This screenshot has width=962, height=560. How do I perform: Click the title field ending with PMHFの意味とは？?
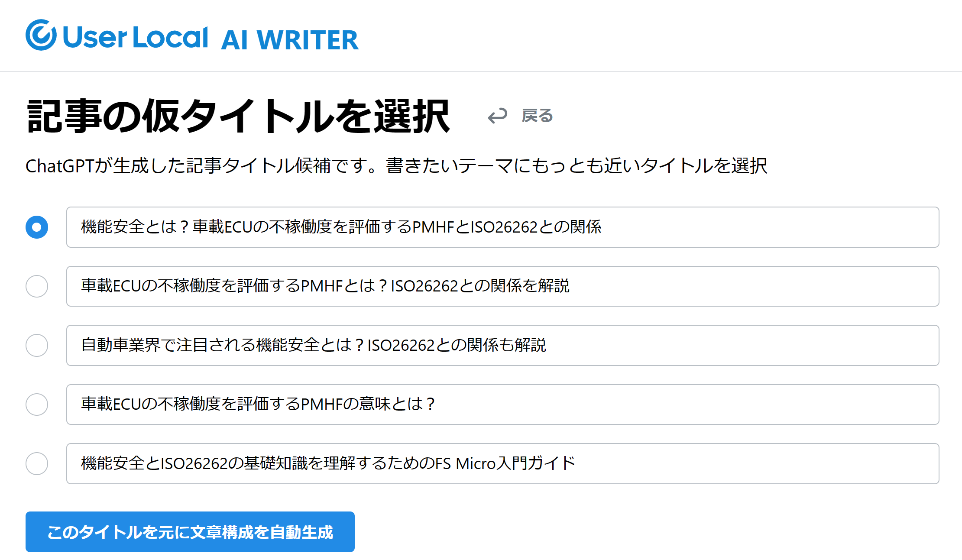coord(502,405)
